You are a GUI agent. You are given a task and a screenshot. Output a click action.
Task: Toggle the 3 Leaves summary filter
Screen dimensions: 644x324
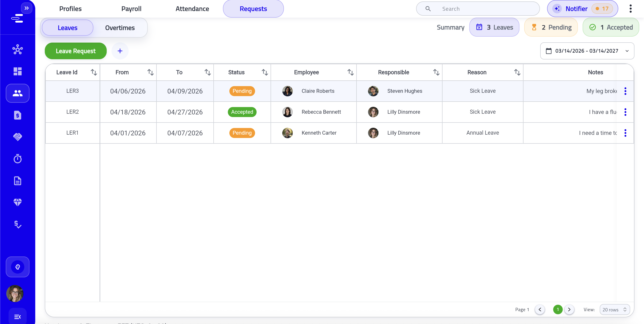click(494, 27)
